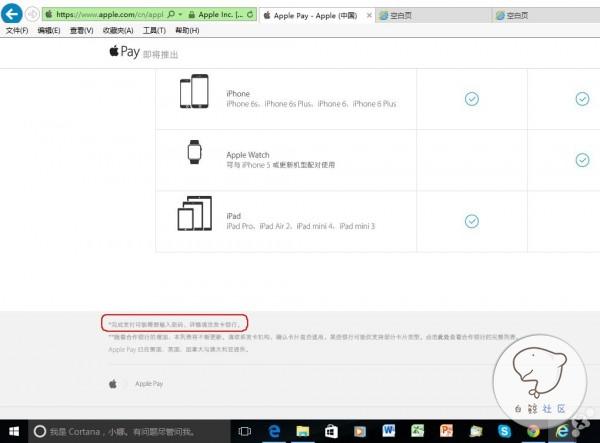Open the 工具(T) menu
The width and height of the screenshot is (600, 443).
pos(154,31)
